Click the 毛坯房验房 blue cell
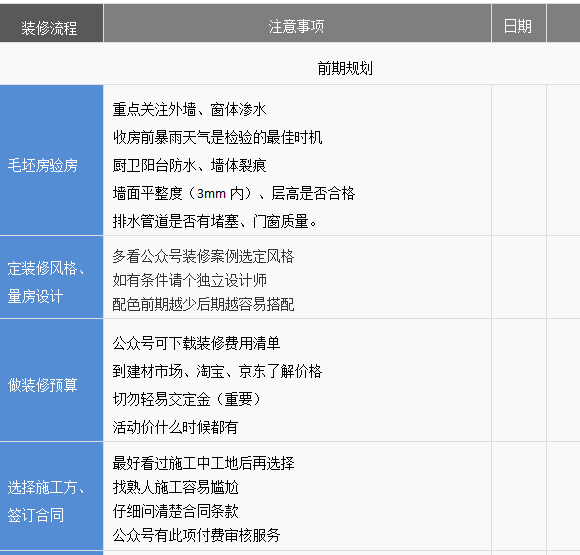The width and height of the screenshot is (580, 555). click(x=51, y=160)
